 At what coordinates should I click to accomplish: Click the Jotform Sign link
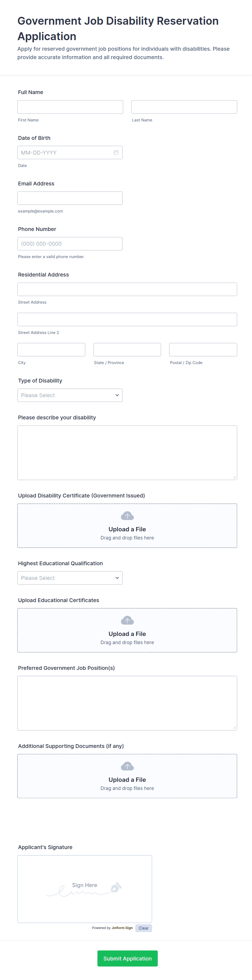[122, 928]
